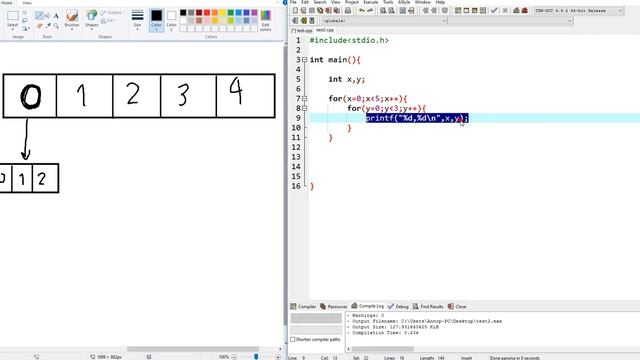640x360 pixels.
Task: Open the Edit colors dialog
Action: point(265,20)
